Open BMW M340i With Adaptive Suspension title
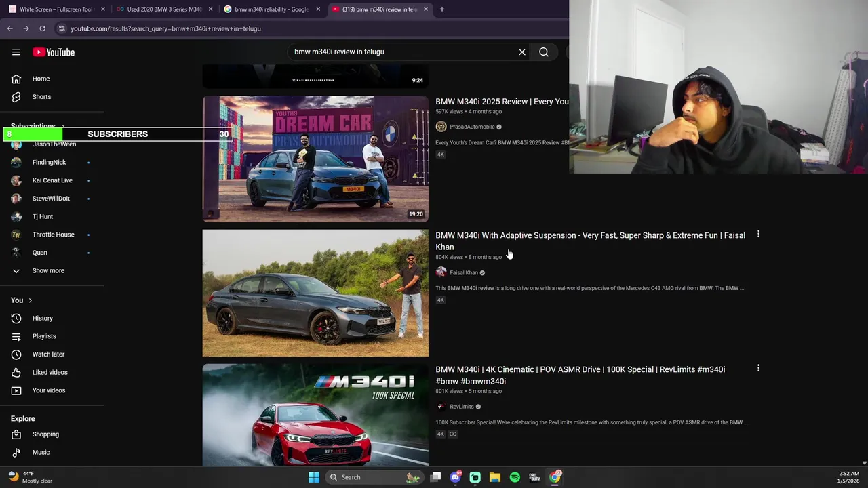This screenshot has width=868, height=488. click(590, 241)
